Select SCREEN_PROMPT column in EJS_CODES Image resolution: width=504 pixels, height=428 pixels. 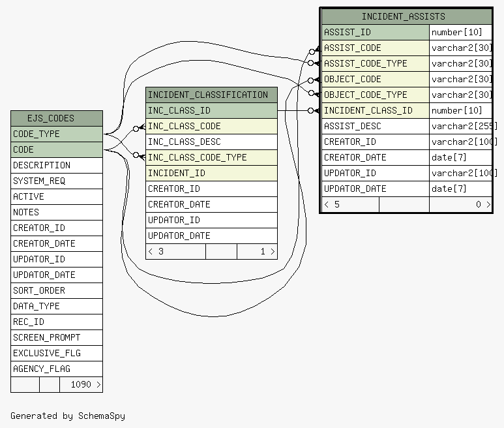coord(57,338)
